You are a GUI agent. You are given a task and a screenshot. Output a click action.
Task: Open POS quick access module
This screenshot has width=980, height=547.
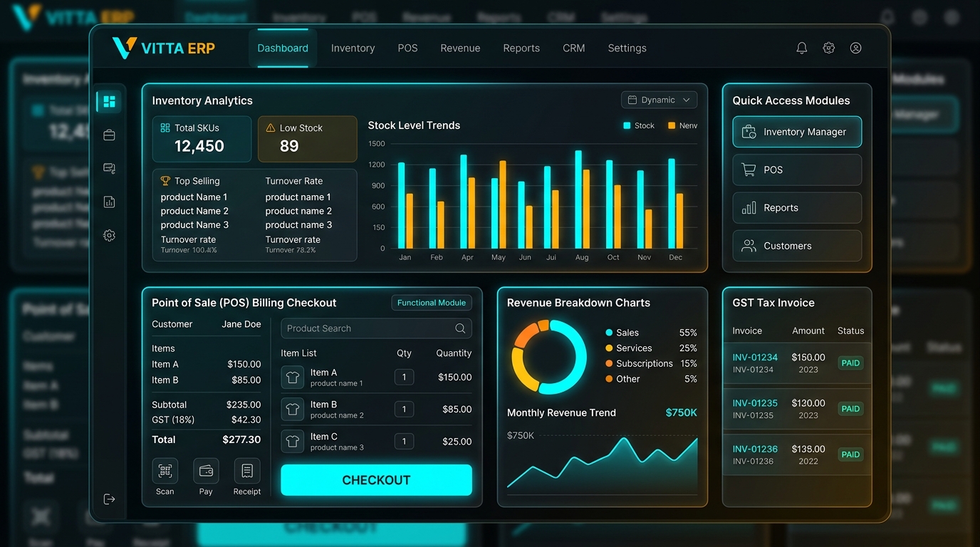(x=797, y=170)
